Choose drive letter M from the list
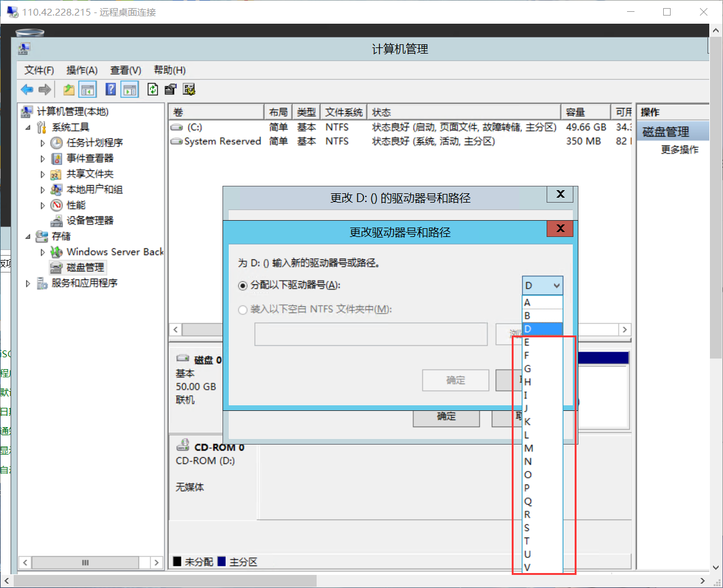The image size is (723, 588). pyautogui.click(x=529, y=448)
